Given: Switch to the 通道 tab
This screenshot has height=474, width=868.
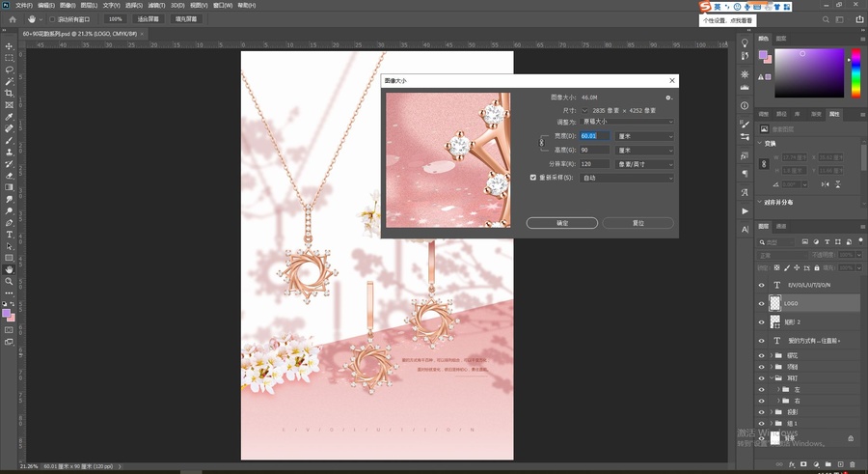Looking at the screenshot, I should pyautogui.click(x=781, y=226).
